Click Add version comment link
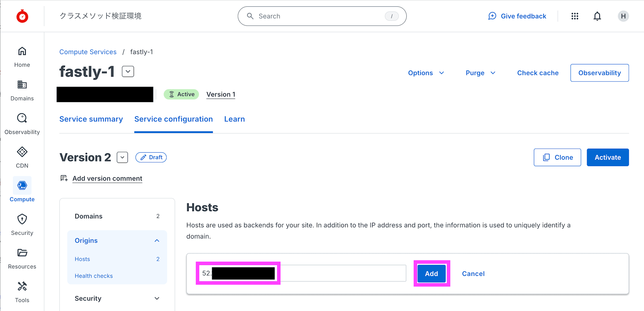This screenshot has width=644, height=311. click(107, 178)
